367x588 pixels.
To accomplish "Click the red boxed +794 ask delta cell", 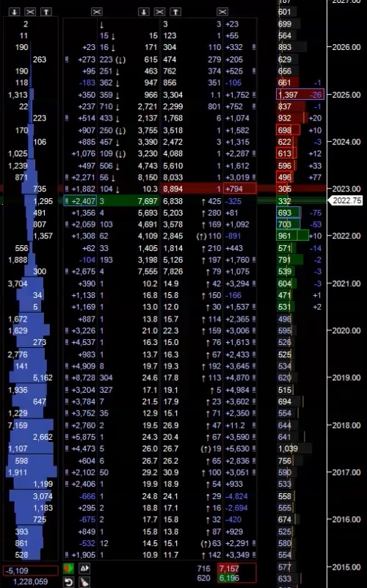I will (x=240, y=189).
